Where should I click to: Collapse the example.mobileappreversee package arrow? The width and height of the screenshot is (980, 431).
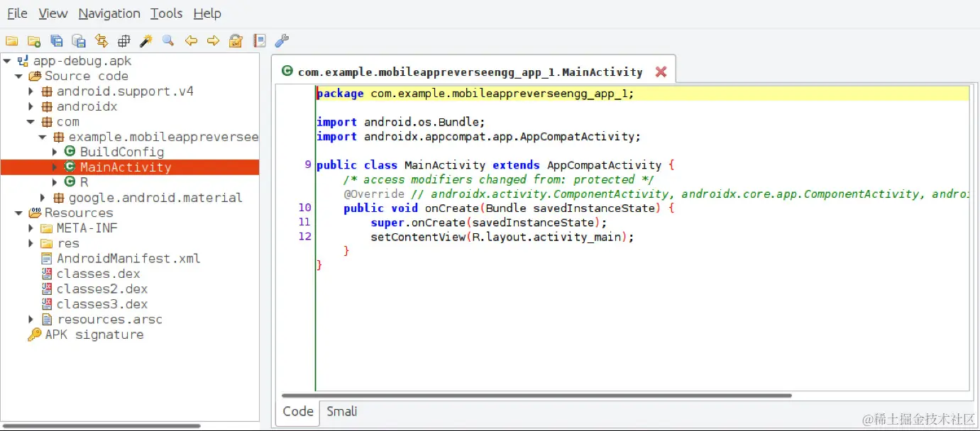coord(43,137)
